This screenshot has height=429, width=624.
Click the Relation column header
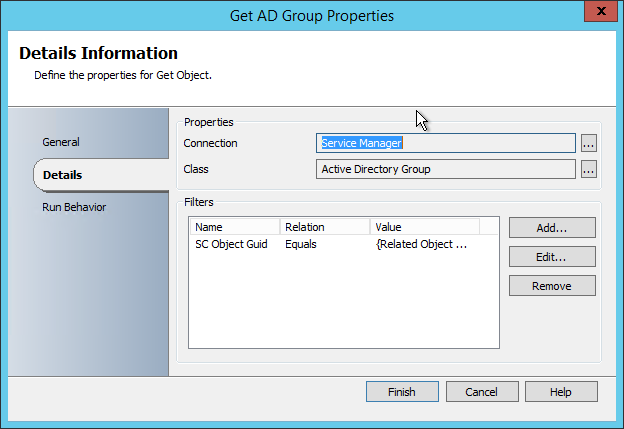pyautogui.click(x=324, y=227)
